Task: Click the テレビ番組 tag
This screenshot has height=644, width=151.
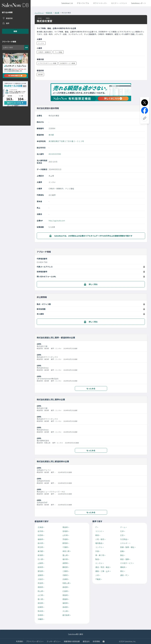Action: click(x=58, y=52)
